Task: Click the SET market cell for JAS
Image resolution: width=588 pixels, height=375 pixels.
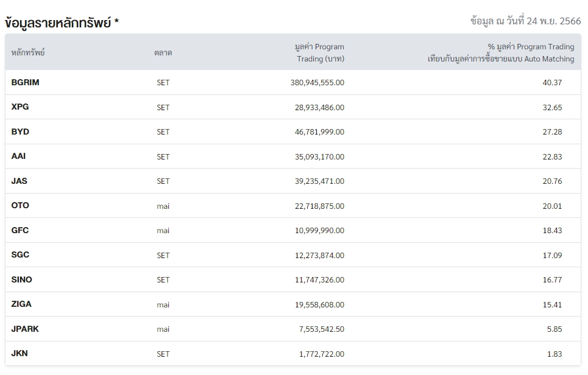Action: 163,181
